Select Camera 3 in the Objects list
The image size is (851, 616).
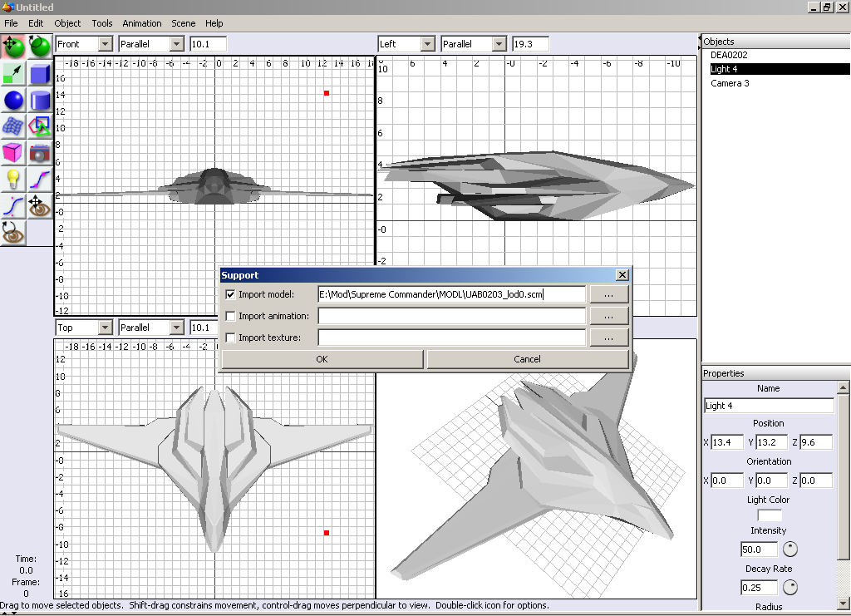click(730, 83)
